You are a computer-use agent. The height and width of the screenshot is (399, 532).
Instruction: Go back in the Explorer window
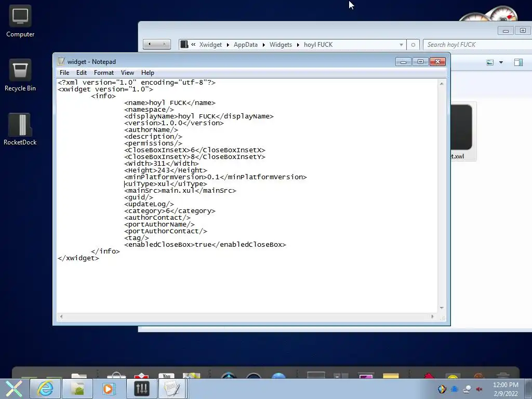coord(150,44)
